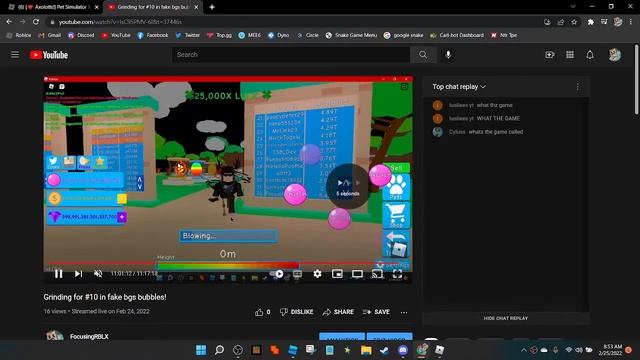This screenshot has height=360, width=640.
Task: Click SHARE below the video
Action: pos(338,312)
